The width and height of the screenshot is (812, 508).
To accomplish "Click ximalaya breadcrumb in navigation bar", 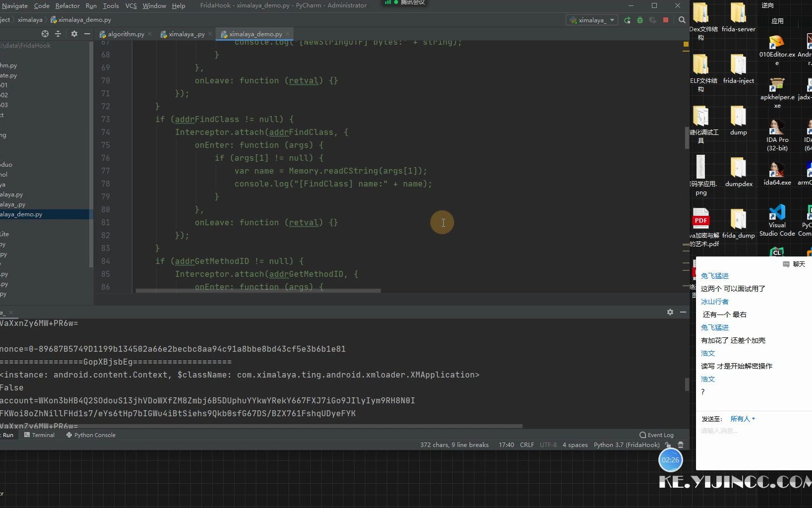I will tap(30, 20).
